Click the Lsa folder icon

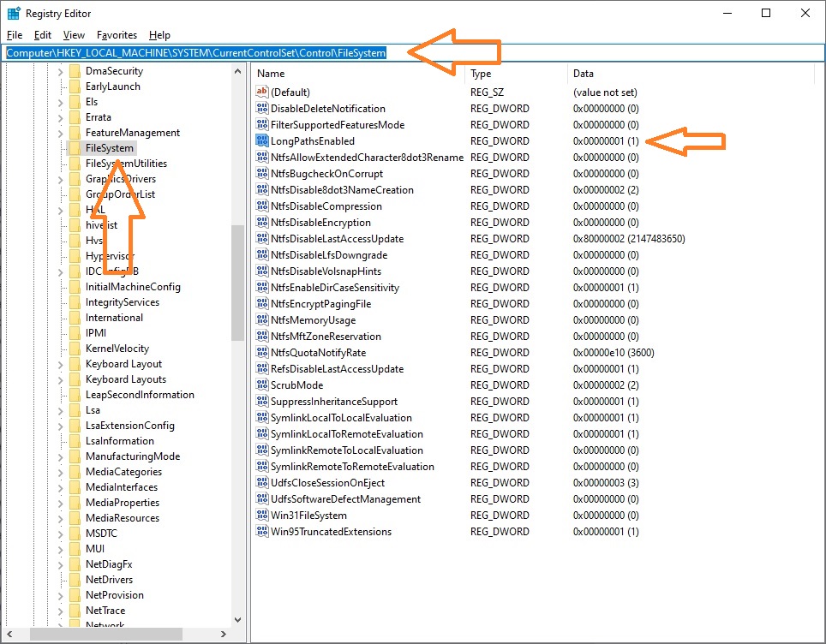point(75,410)
